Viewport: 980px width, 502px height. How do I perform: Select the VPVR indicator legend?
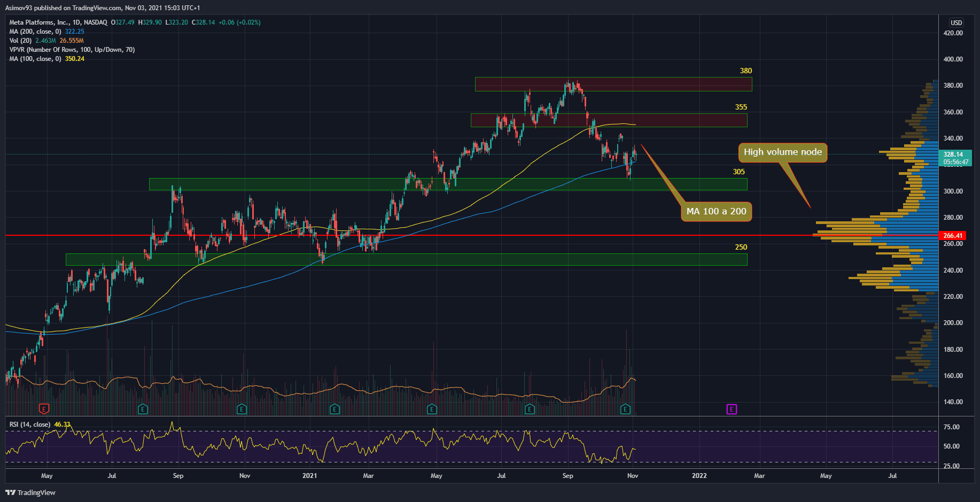[72, 50]
